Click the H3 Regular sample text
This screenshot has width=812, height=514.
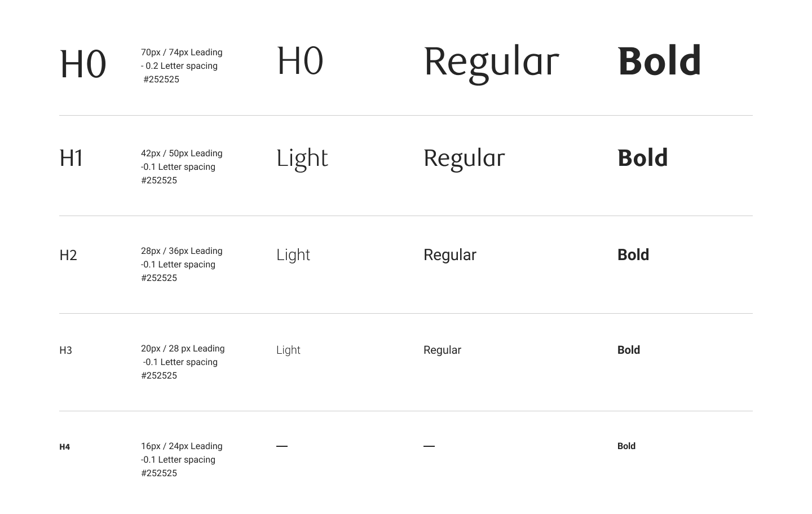[442, 350]
